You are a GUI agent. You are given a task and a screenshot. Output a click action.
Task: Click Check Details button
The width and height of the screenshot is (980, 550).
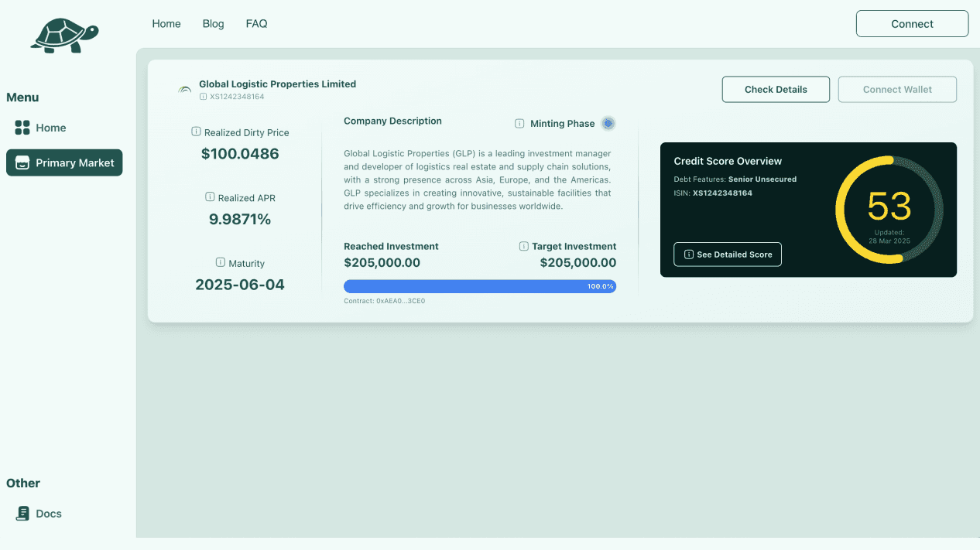point(776,89)
